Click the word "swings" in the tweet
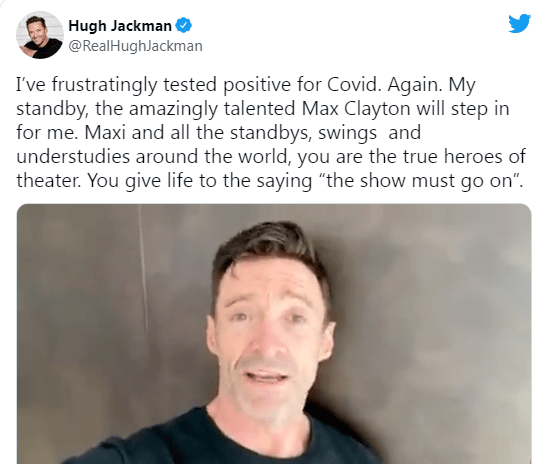This screenshot has height=464, width=541. point(347,134)
